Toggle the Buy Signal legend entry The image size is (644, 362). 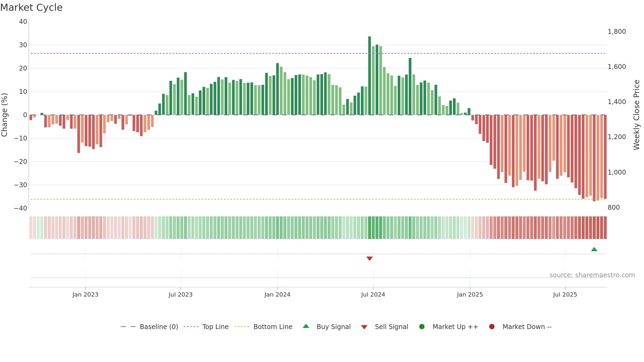(x=327, y=327)
